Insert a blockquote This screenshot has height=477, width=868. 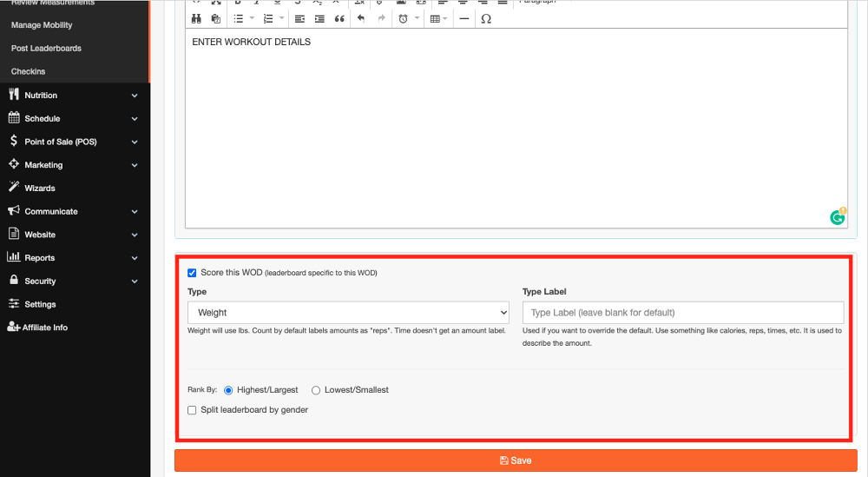tap(339, 19)
